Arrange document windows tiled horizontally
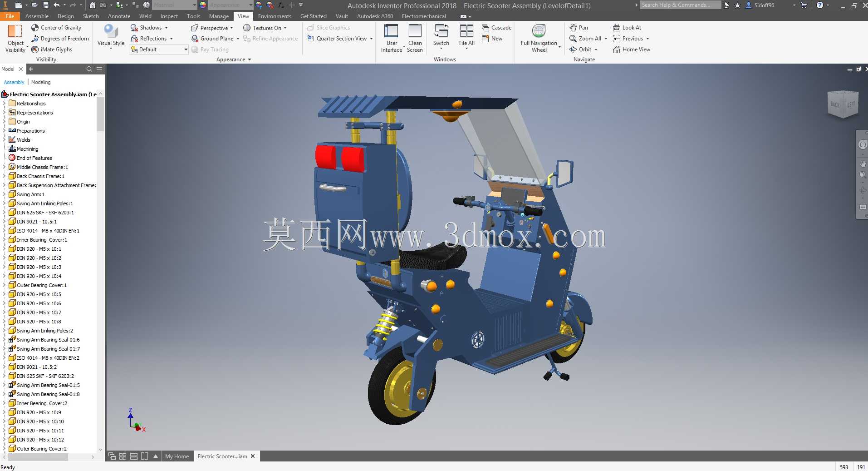The height and width of the screenshot is (471, 868). click(133, 456)
